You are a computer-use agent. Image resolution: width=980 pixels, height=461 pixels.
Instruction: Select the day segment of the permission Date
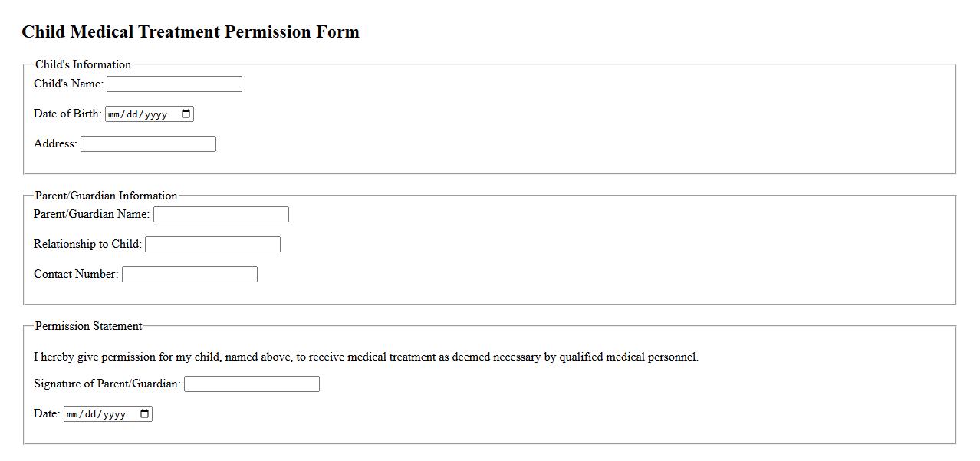tap(90, 414)
